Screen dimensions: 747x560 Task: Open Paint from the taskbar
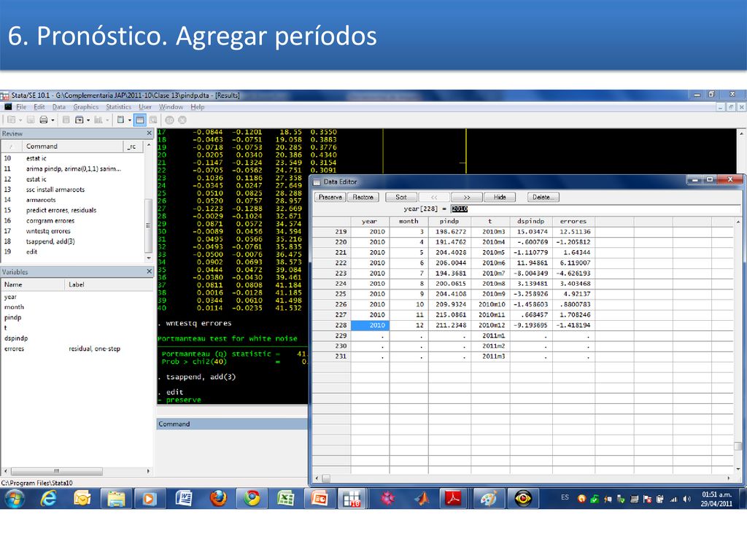(488, 499)
